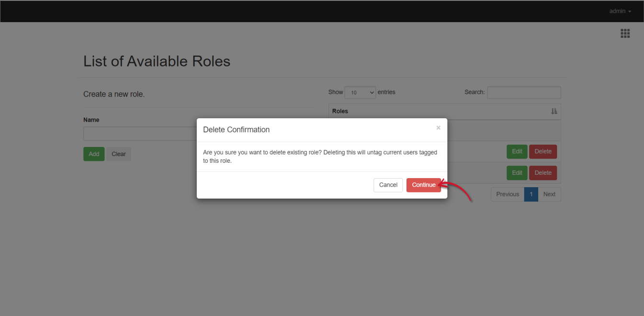The image size is (644, 316).
Task: Open the Show entries count dropdown
Action: point(360,92)
